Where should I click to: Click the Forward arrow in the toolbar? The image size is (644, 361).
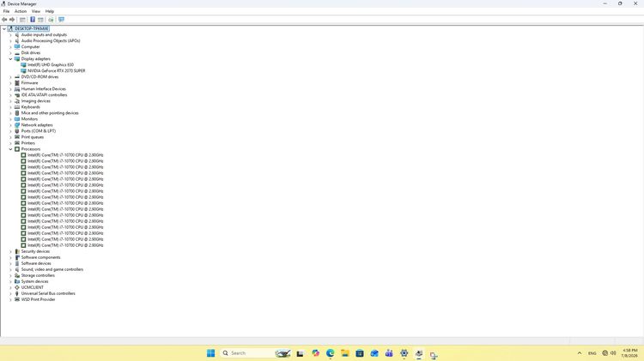click(12, 20)
